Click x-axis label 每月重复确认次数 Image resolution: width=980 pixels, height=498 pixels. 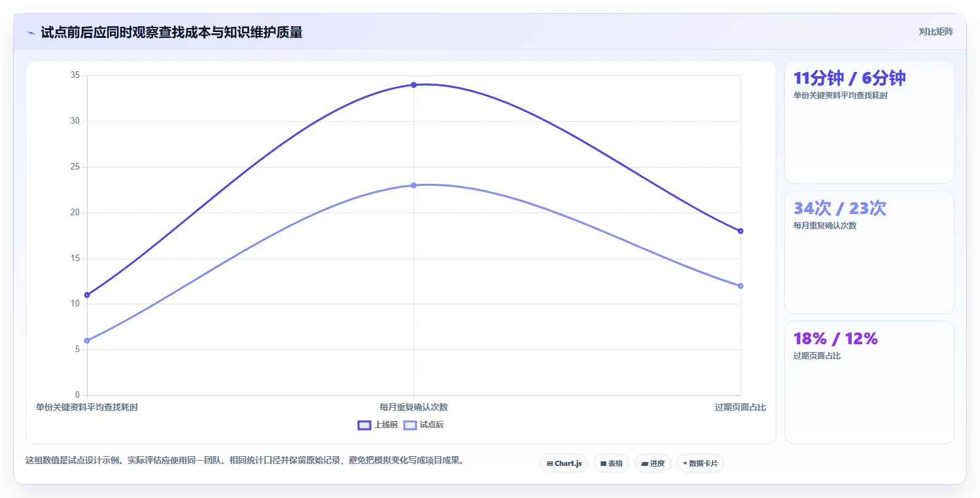[413, 407]
